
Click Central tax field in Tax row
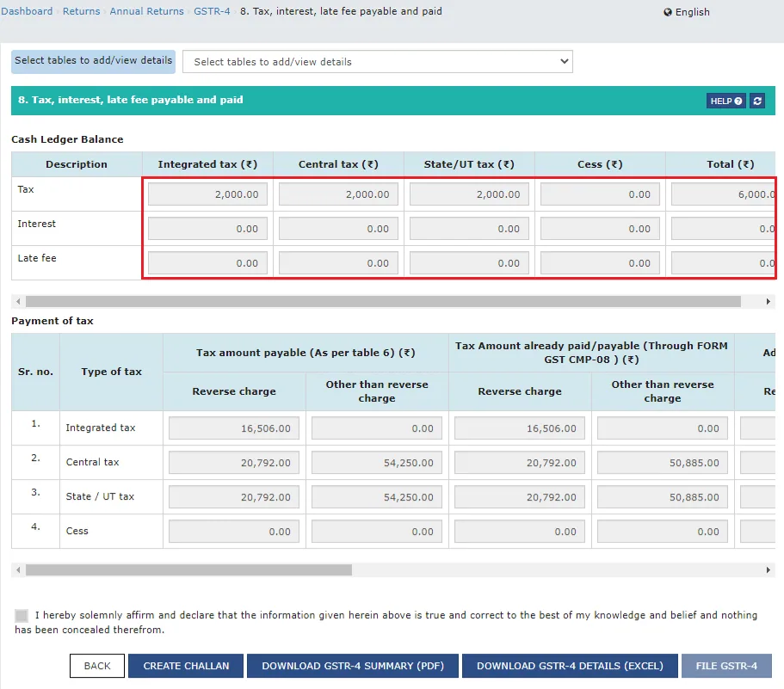click(x=338, y=194)
